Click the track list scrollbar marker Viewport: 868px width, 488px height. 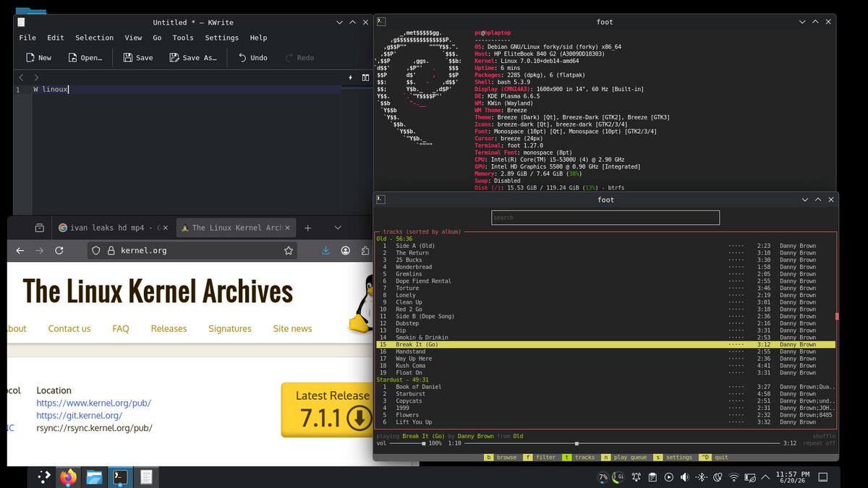point(837,316)
